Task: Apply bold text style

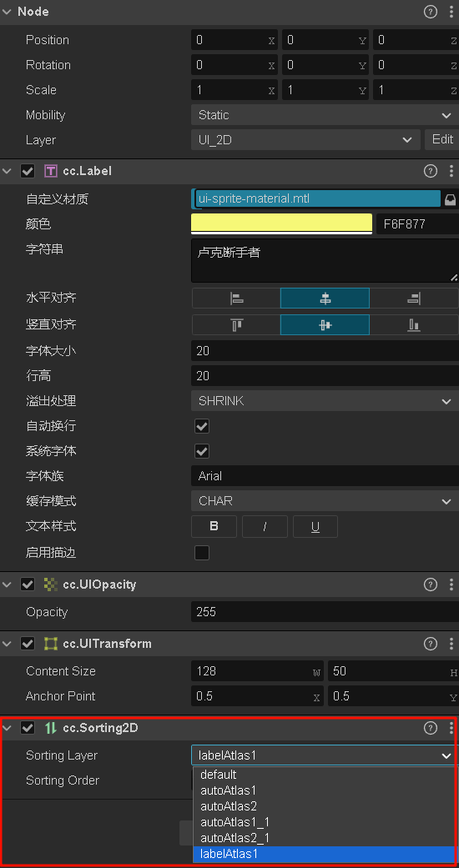Action: point(214,526)
